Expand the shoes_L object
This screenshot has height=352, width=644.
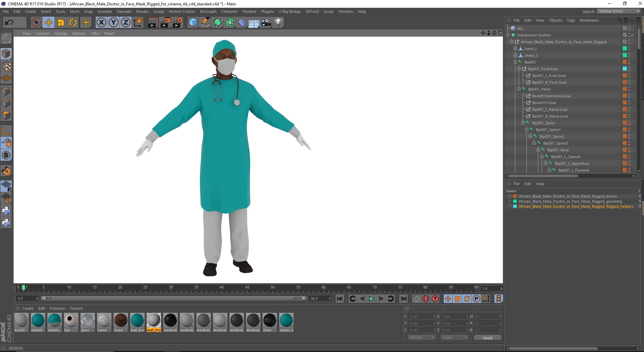pos(515,55)
